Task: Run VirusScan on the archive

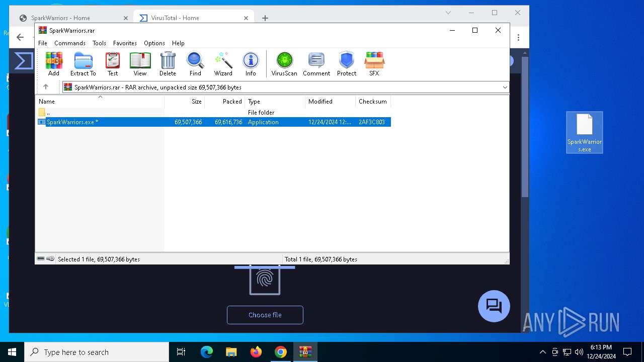Action: tap(284, 64)
